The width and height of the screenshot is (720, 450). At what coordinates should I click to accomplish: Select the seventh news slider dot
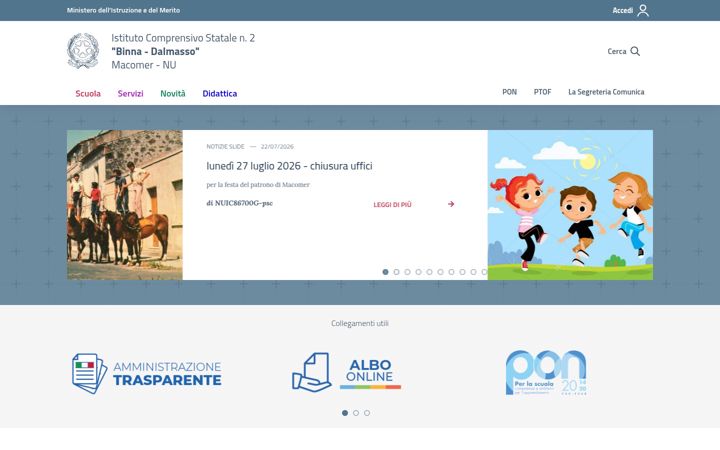(451, 272)
